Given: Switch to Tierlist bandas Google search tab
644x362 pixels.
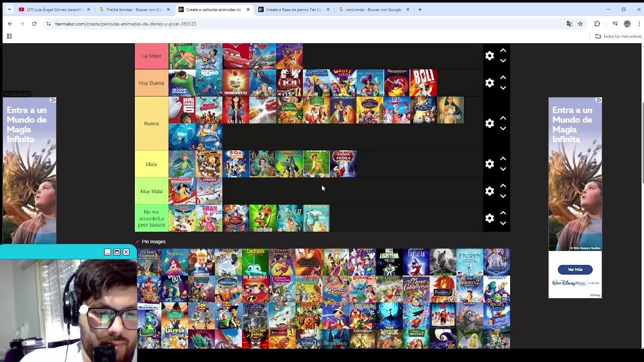Looking at the screenshot, I should (x=133, y=10).
